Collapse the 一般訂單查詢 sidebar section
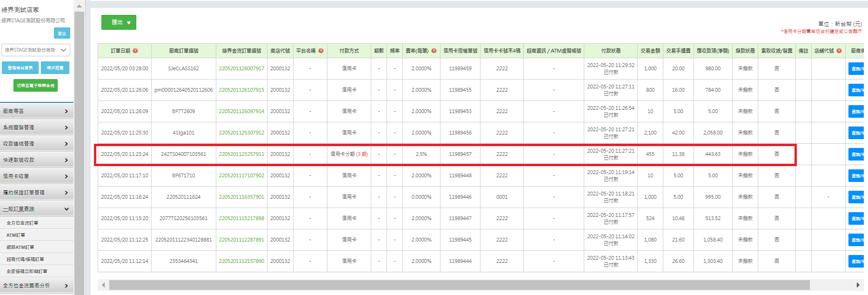The height and width of the screenshot is (295, 868). (x=37, y=209)
